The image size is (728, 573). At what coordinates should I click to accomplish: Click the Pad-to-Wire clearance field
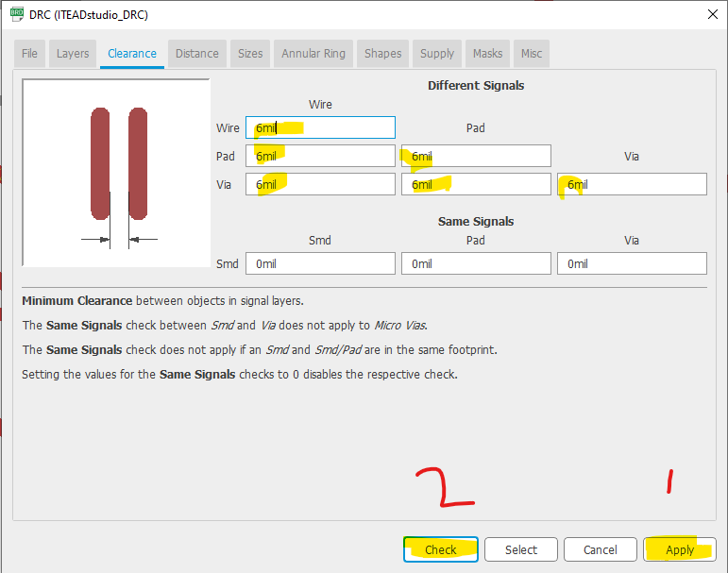point(320,156)
